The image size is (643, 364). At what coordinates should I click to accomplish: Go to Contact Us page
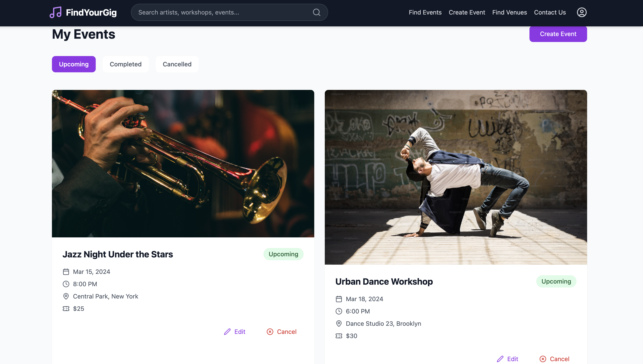coord(550,12)
